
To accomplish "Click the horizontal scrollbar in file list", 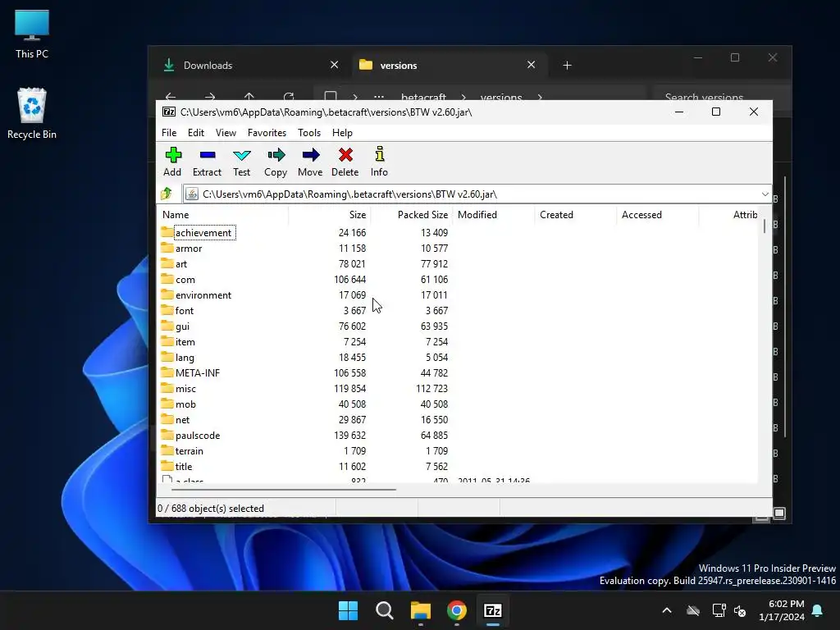I will point(284,489).
